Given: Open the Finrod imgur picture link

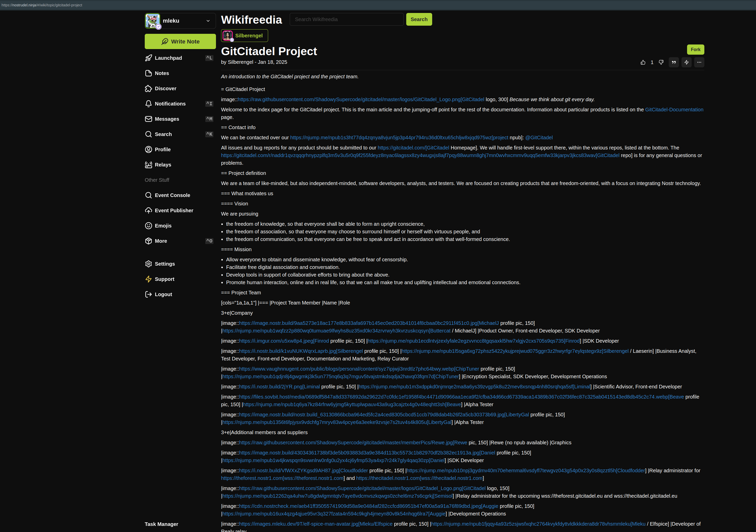Looking at the screenshot, I should [x=284, y=341].
